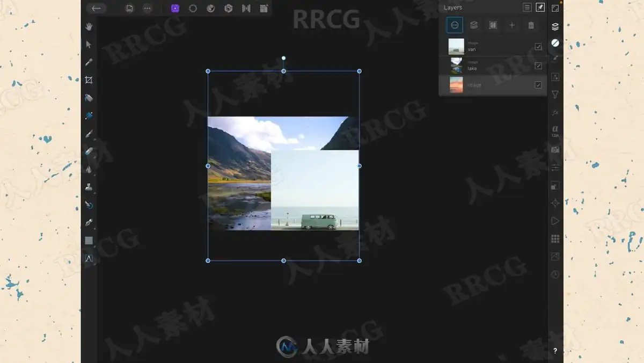Pin the Layers panel
Viewport: 644px width, 363px height.
540,8
